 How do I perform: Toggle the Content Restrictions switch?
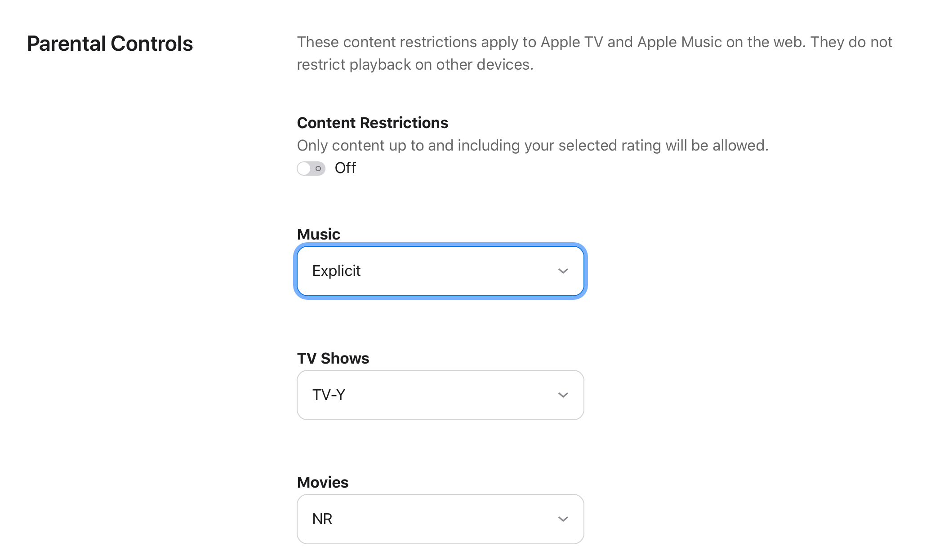(x=311, y=169)
